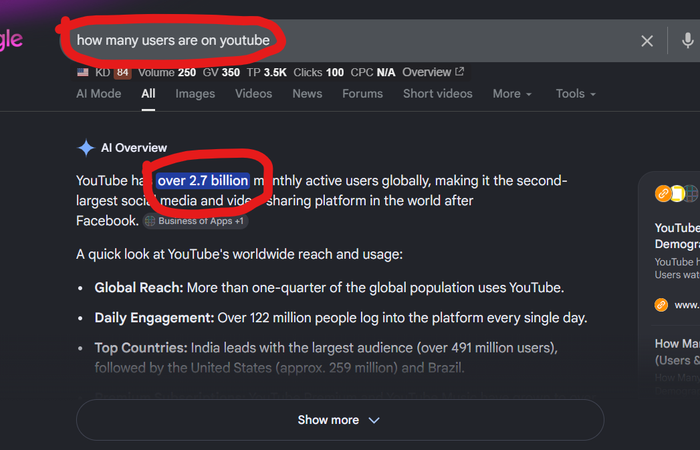Click the 'Top Countries:' bullet heading
This screenshot has height=450, width=700.
click(x=141, y=348)
